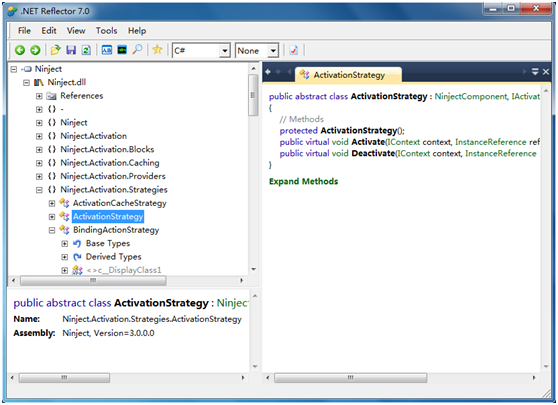Minimize the .NET Reflector window
558x405 pixels.
click(x=493, y=9)
